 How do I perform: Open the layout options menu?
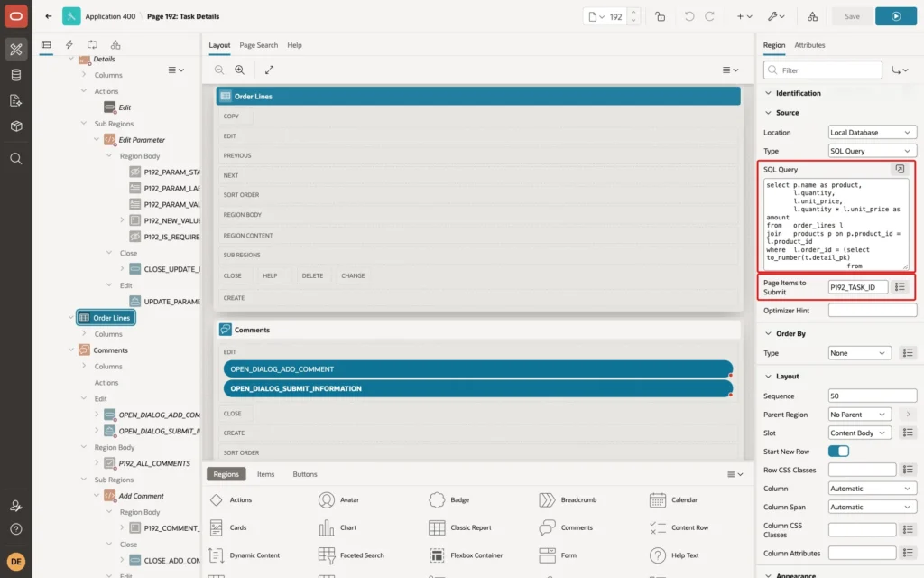(730, 70)
